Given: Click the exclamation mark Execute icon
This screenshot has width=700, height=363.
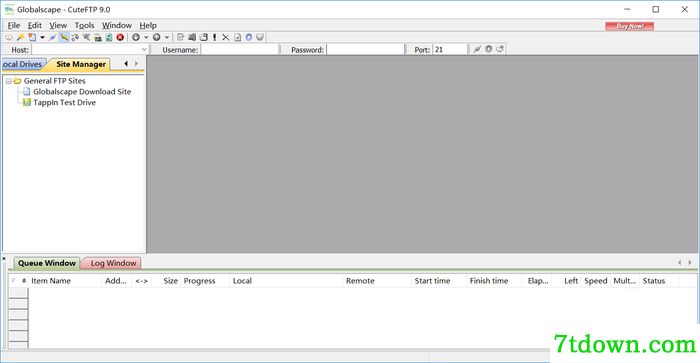Looking at the screenshot, I should [215, 38].
